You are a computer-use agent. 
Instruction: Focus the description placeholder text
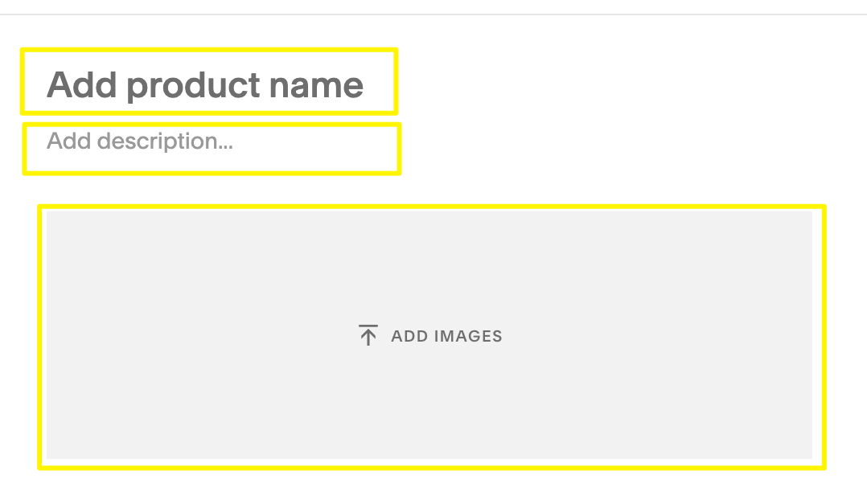pyautogui.click(x=141, y=141)
